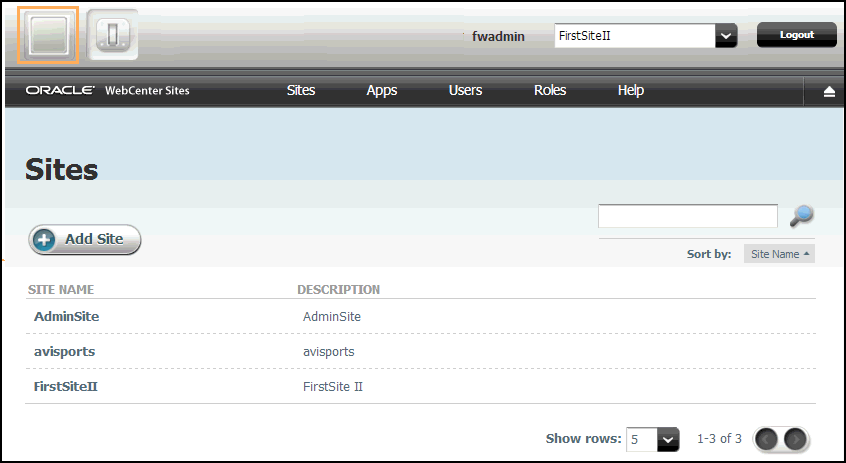
Task: Click the fwadmin username text
Action: (498, 36)
